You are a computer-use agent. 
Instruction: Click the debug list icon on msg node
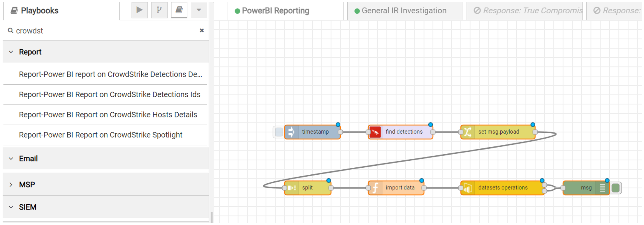(x=602, y=188)
